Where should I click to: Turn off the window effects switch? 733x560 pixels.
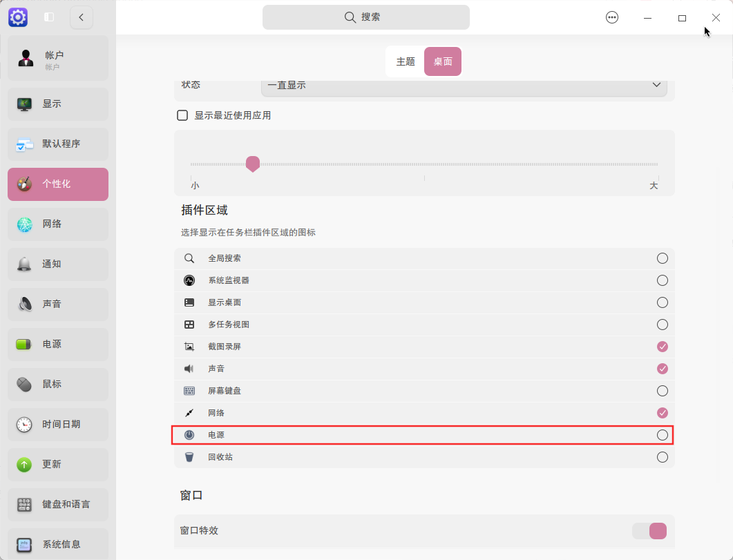[x=649, y=530]
